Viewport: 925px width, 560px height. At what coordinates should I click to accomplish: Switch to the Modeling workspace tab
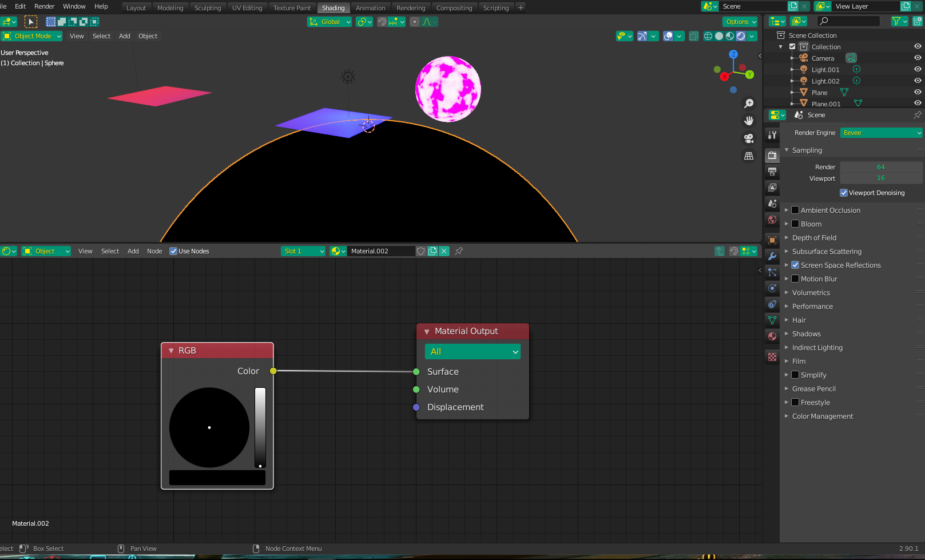(x=170, y=8)
